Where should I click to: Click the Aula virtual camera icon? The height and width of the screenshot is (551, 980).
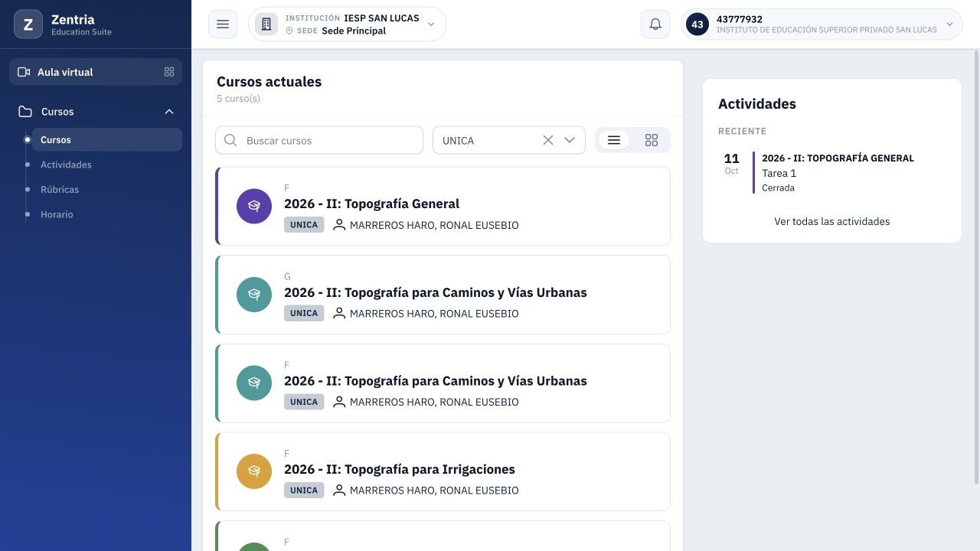click(24, 72)
